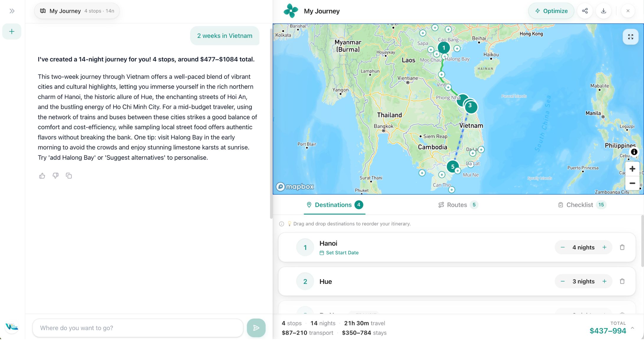This screenshot has height=340, width=644.
Task: Click the '$87–210 transport' summary text
Action: (307, 333)
